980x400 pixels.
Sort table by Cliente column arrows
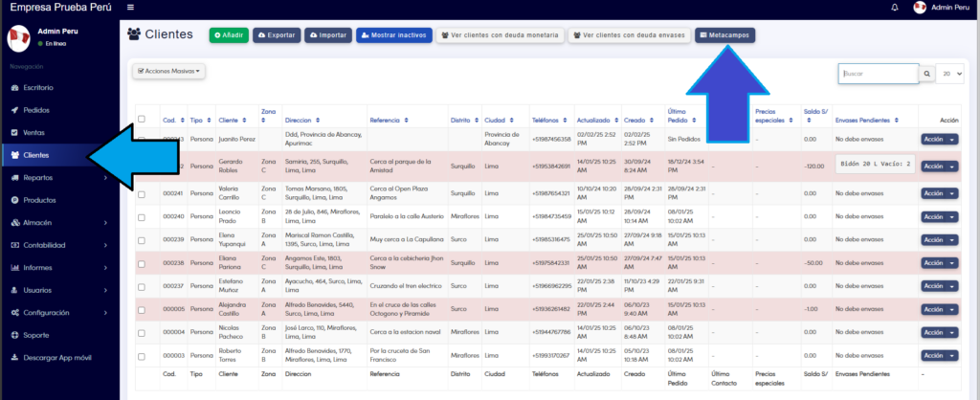tap(245, 120)
